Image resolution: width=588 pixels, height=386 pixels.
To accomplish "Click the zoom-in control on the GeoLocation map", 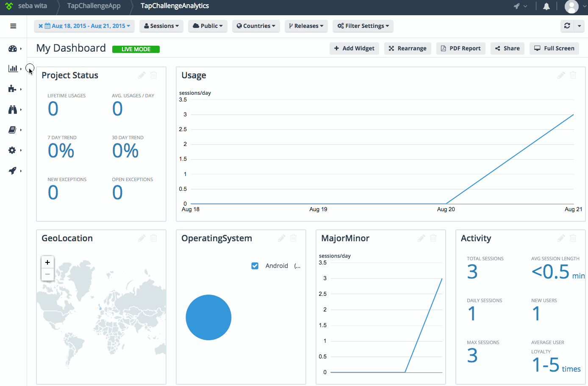I will 47,262.
